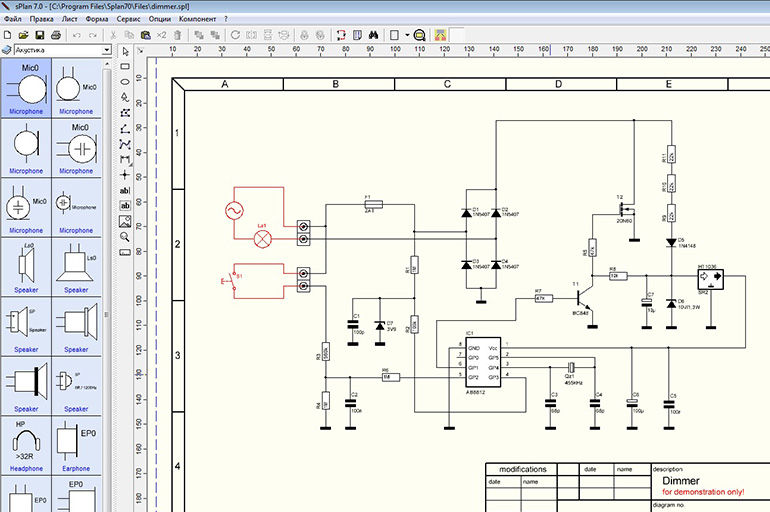Select the Bezier curve tool
This screenshot has height=512, width=770.
pyautogui.click(x=125, y=144)
